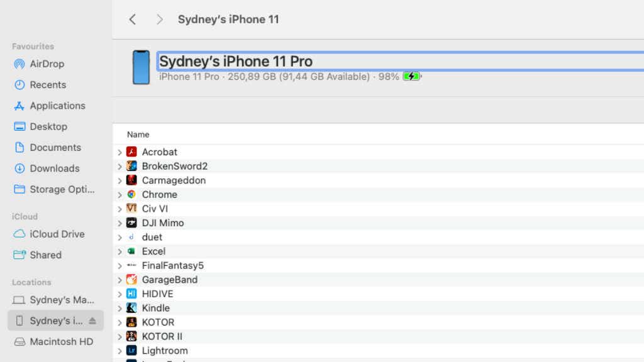Click the BrokenSword2 app icon
Viewport: 644px width, 362px height.
131,166
